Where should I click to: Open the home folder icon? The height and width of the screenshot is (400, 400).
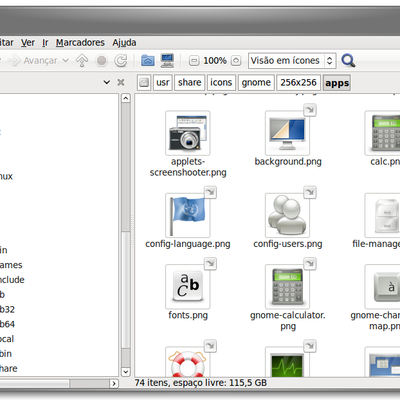click(148, 61)
